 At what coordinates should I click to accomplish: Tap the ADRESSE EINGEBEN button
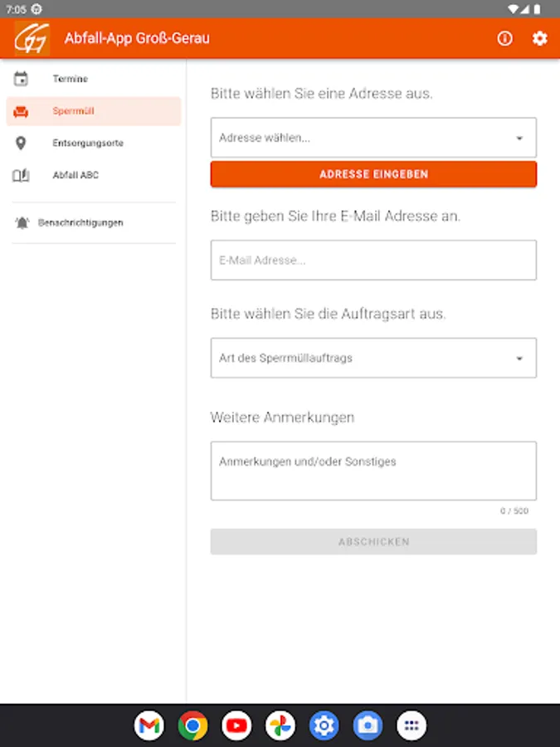(x=374, y=174)
